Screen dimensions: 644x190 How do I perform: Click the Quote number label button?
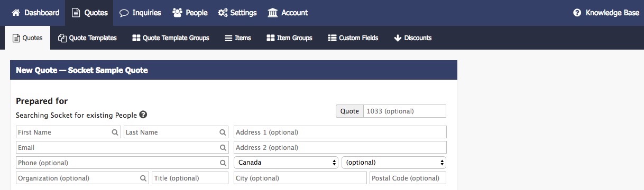tap(349, 111)
